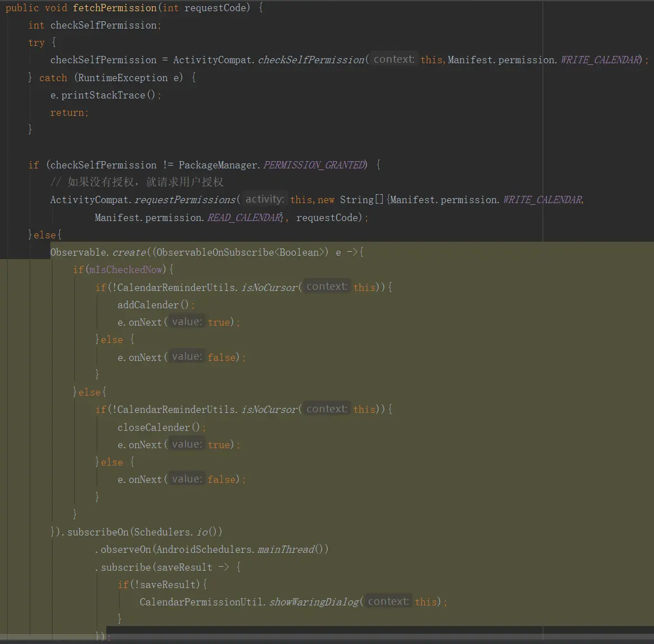Click the Chinese comment line

137,182
